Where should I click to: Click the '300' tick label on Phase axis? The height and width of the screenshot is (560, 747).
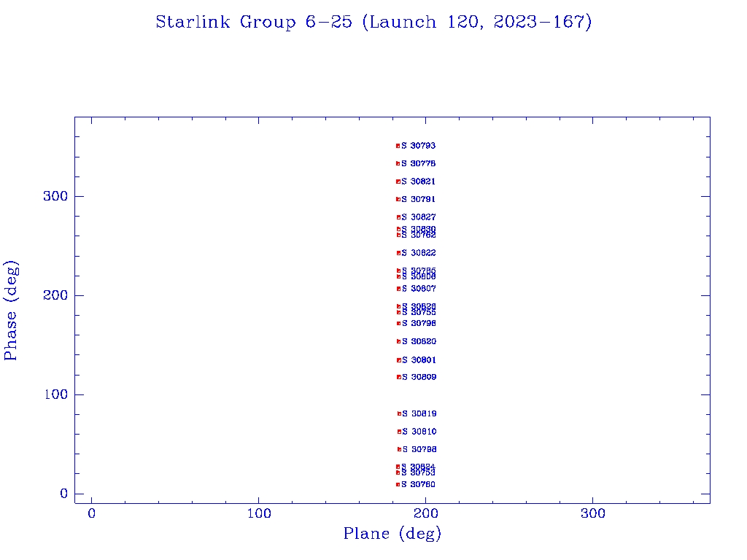55,196
